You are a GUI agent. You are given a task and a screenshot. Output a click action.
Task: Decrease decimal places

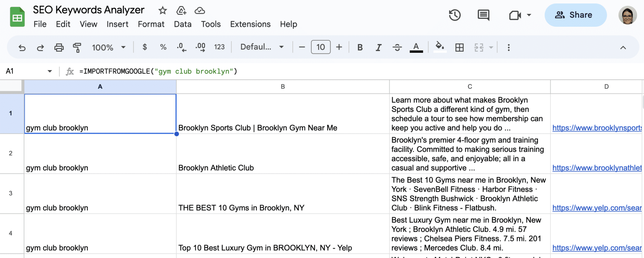click(x=181, y=47)
